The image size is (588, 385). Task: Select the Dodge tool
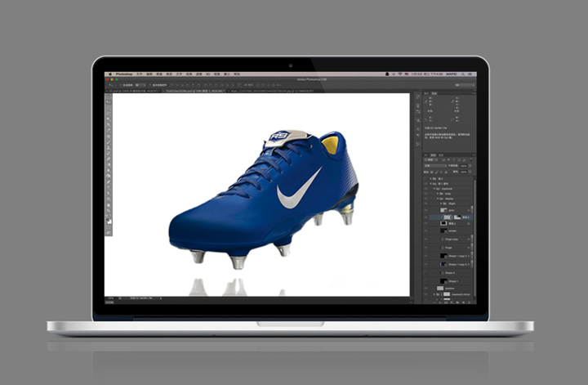click(109, 176)
